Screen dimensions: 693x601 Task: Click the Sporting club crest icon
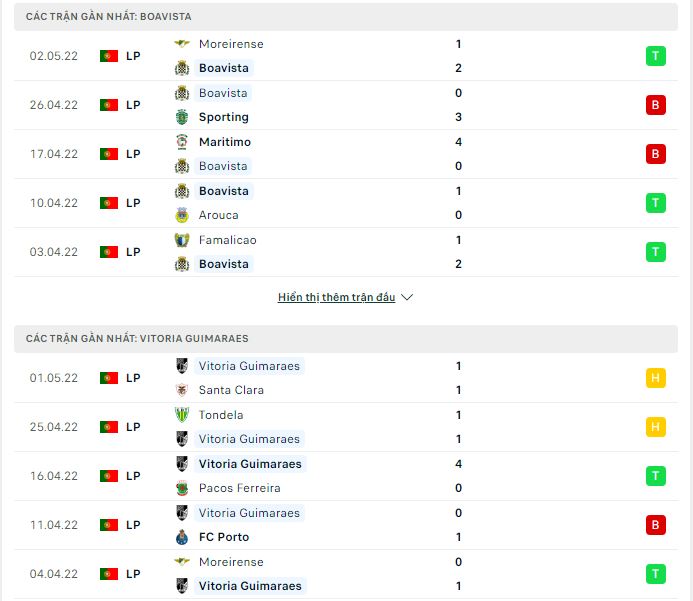coord(182,117)
